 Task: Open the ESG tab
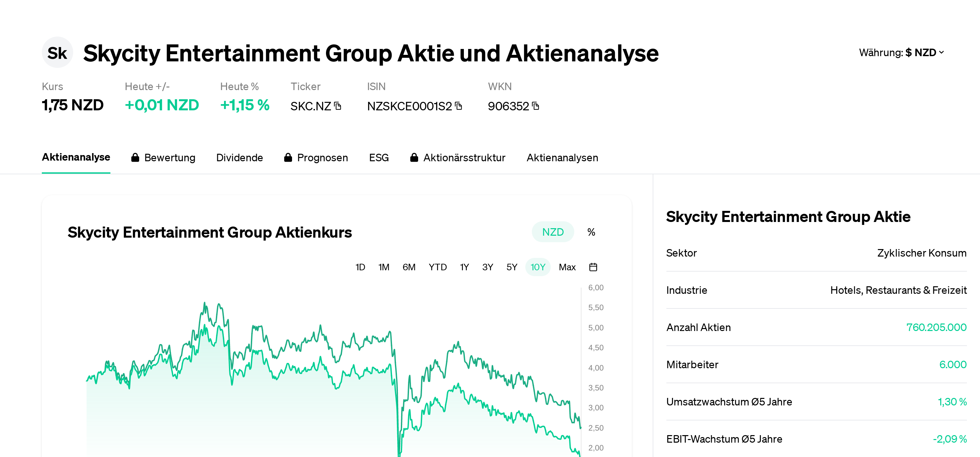coord(379,158)
